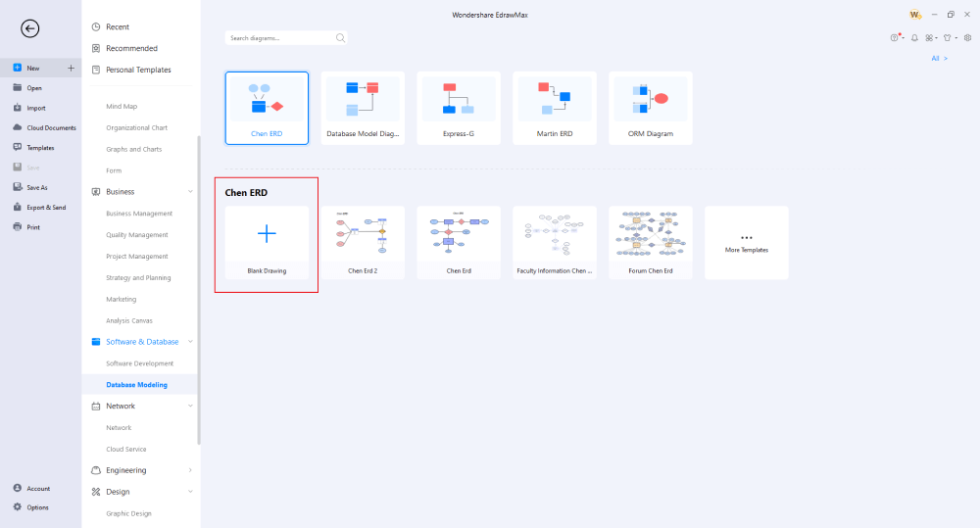Select Software Development subcategory
Viewport: 980px width, 529px height.
tap(139, 363)
